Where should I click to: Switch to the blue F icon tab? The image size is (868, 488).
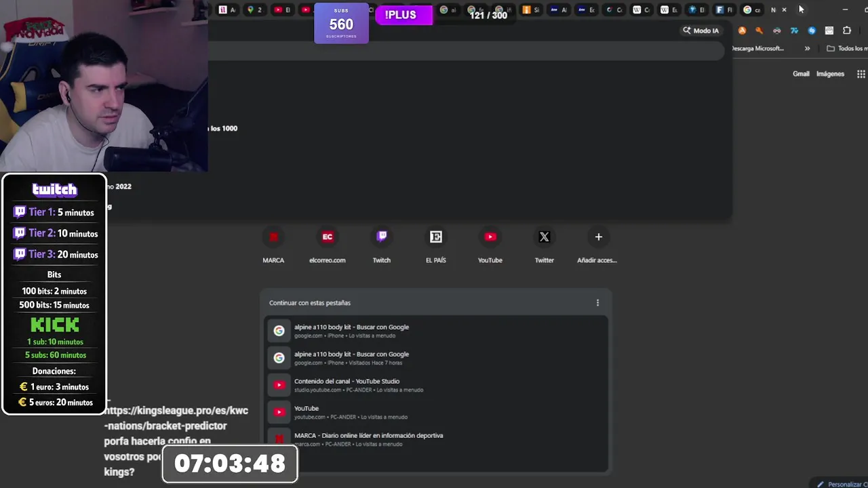(724, 9)
